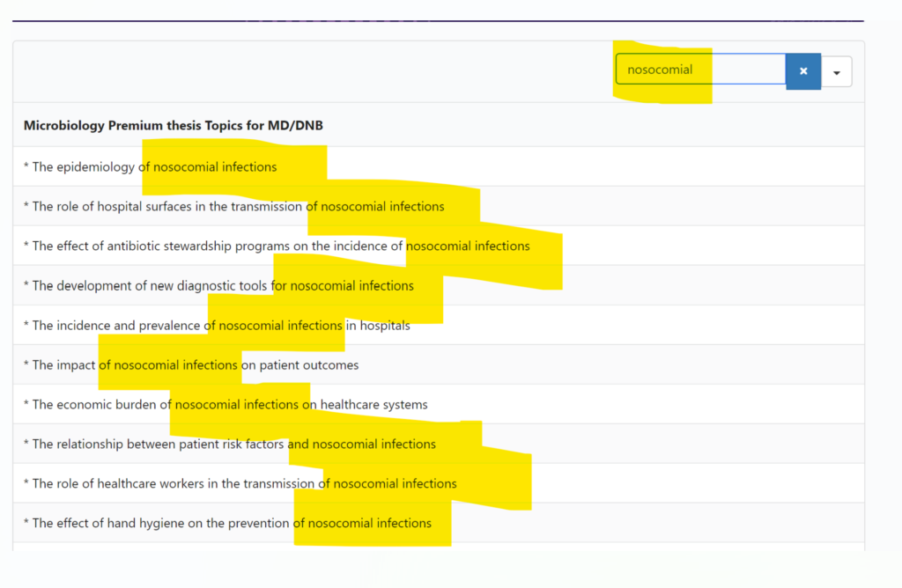Click highlighted 'nosocomial infections' in the hand hygiene row
This screenshot has width=902, height=588.
[370, 524]
